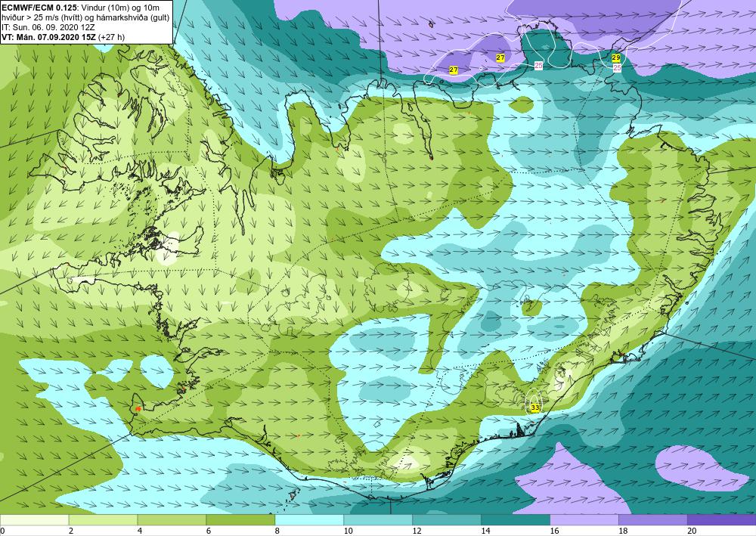Click the legend scale number '4'

point(140,531)
